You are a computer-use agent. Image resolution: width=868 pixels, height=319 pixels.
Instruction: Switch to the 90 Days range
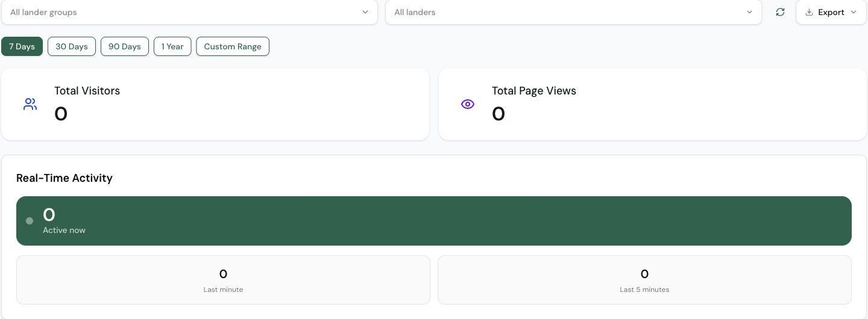pyautogui.click(x=125, y=46)
